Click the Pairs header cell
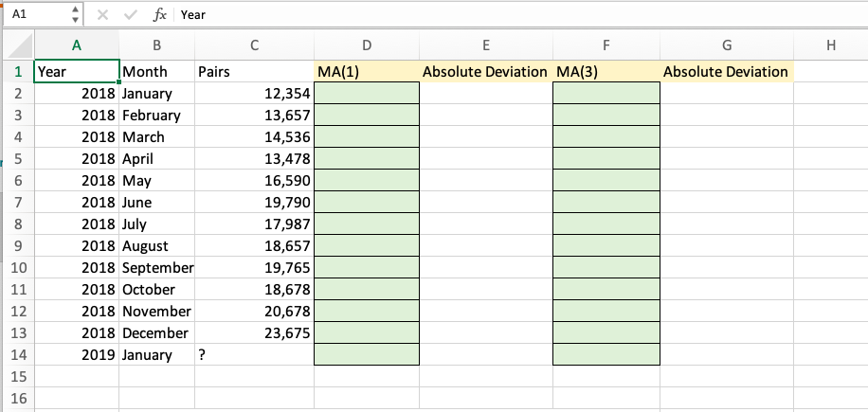868x412 pixels. click(254, 71)
